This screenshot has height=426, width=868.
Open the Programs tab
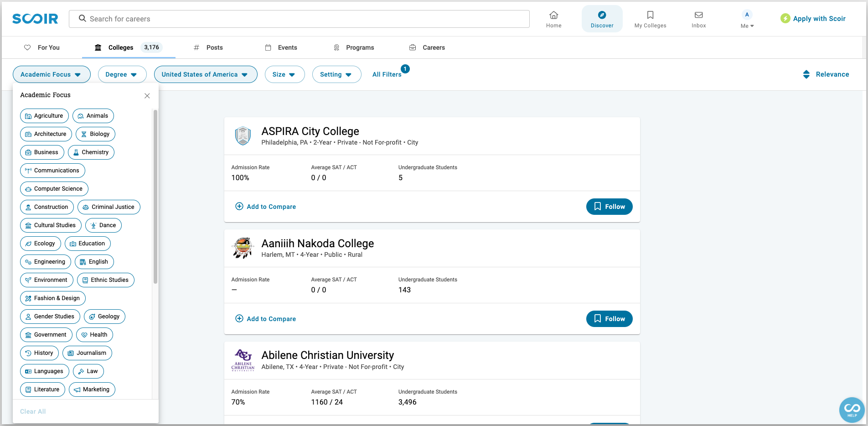354,47
